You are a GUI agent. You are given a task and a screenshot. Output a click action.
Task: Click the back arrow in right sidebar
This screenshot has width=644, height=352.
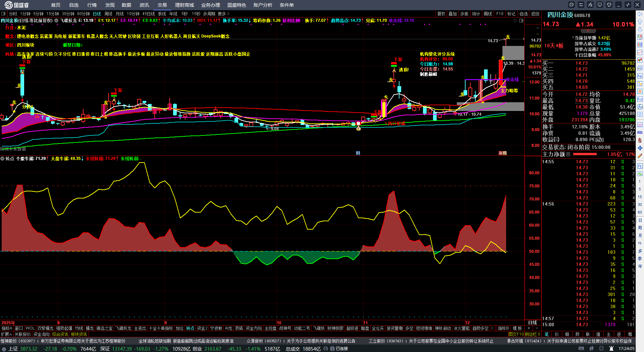click(x=640, y=14)
